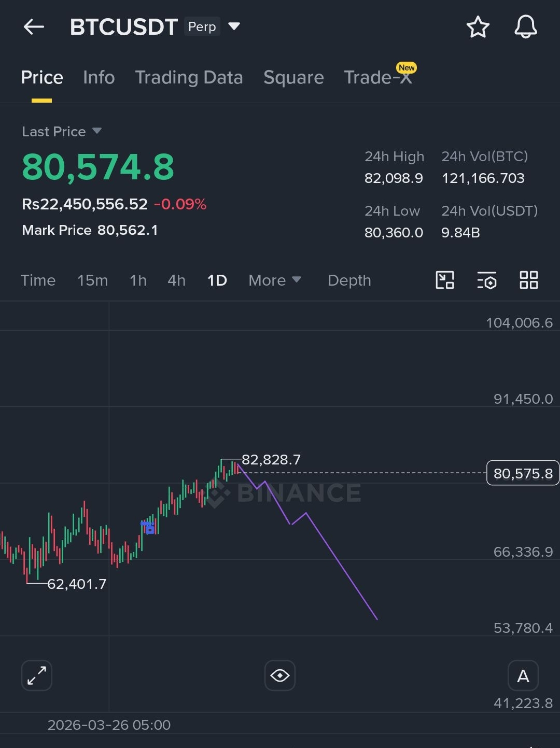Expand chart to fullscreen
The image size is (560, 748).
37,675
